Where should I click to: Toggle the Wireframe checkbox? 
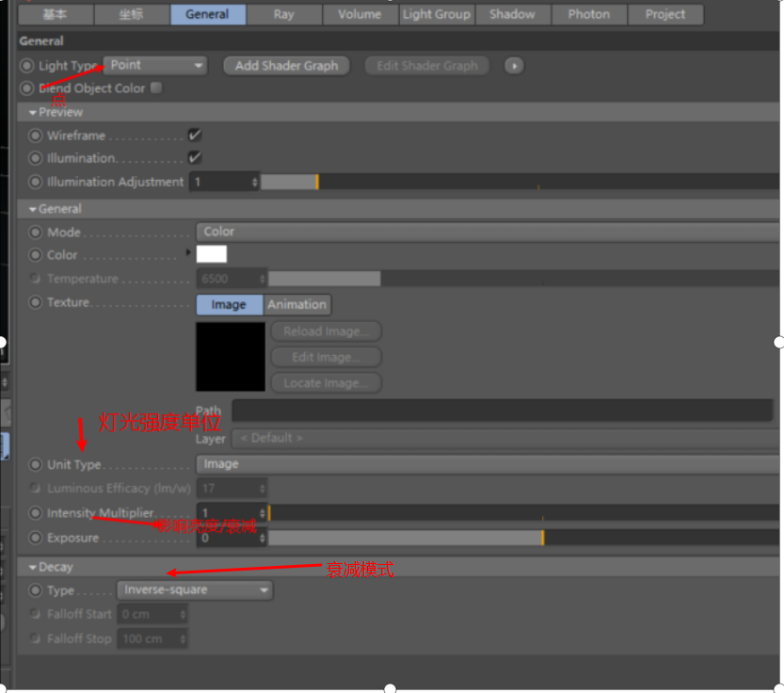[195, 135]
